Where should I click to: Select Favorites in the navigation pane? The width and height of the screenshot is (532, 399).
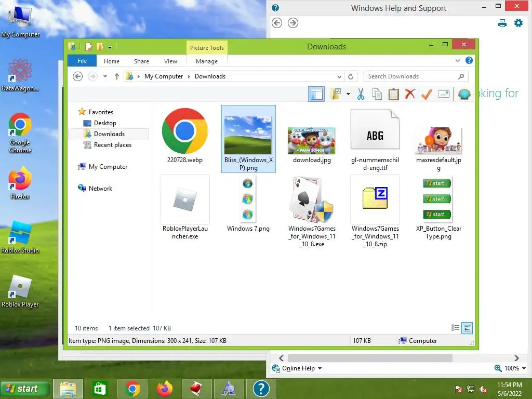(101, 112)
